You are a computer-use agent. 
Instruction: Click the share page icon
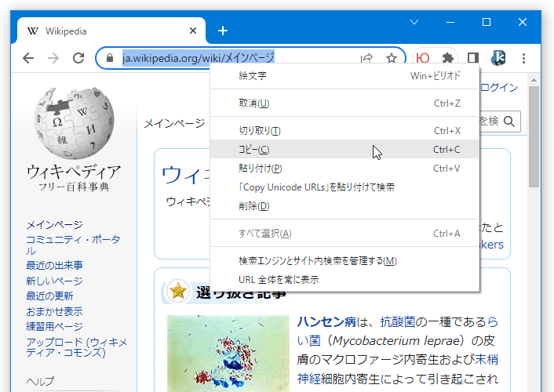coord(366,58)
